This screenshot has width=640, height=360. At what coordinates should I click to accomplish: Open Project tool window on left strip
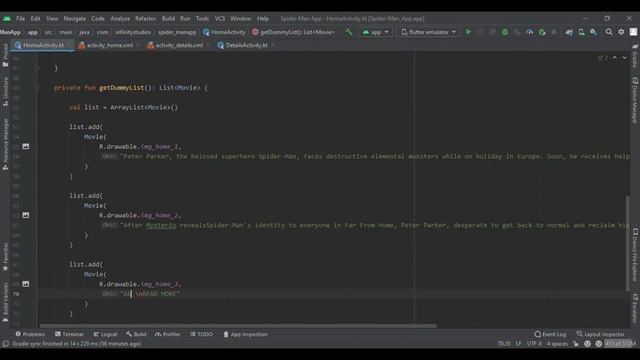click(5, 55)
